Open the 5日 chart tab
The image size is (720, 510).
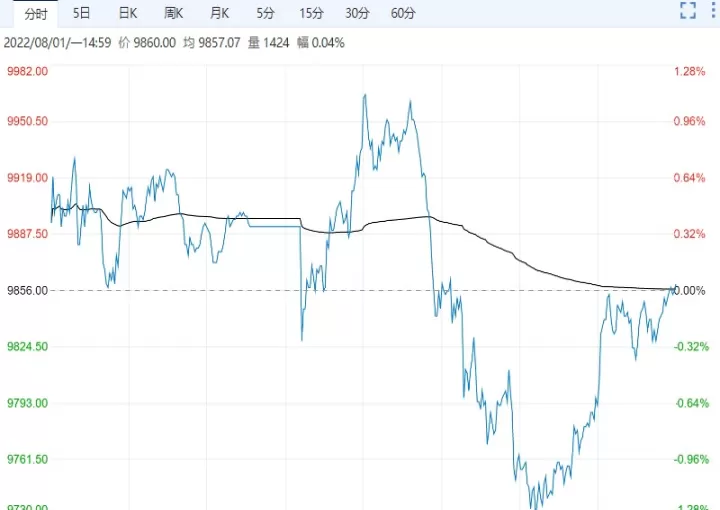[82, 13]
